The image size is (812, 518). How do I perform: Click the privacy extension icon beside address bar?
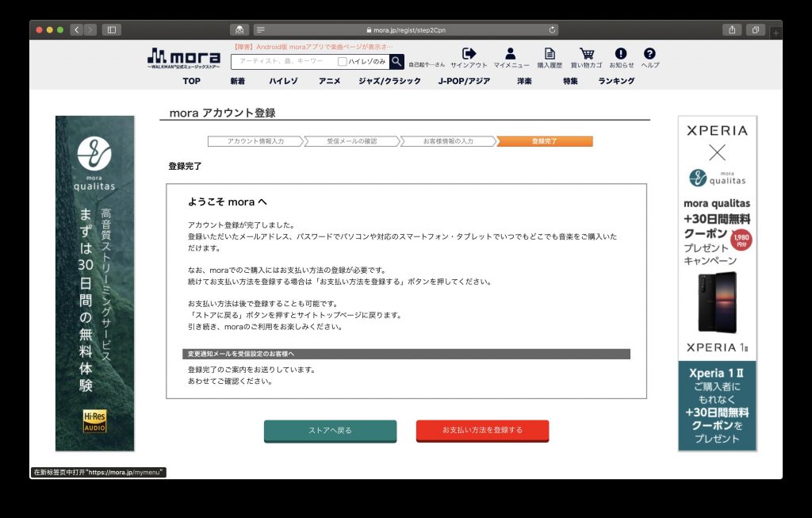239,30
